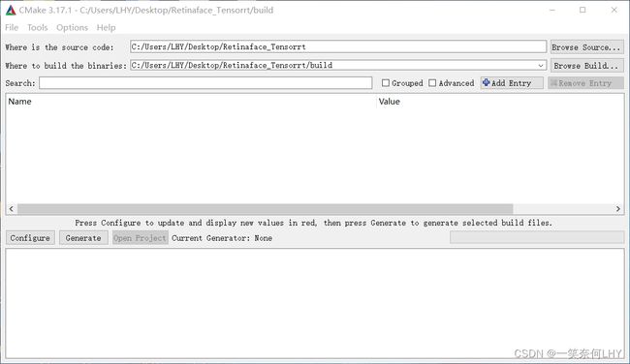Click Browse Source button
This screenshot has height=364, width=630.
point(586,47)
